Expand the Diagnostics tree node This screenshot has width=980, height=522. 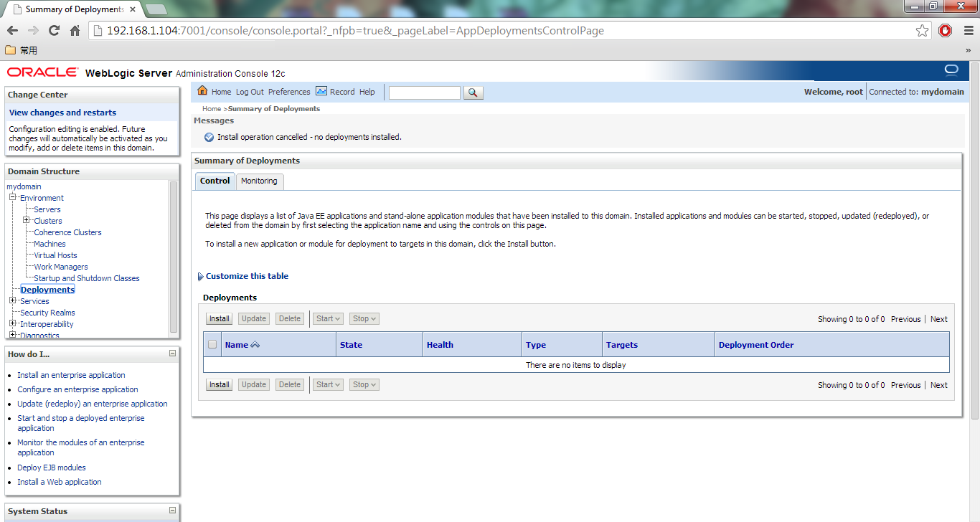click(13, 335)
